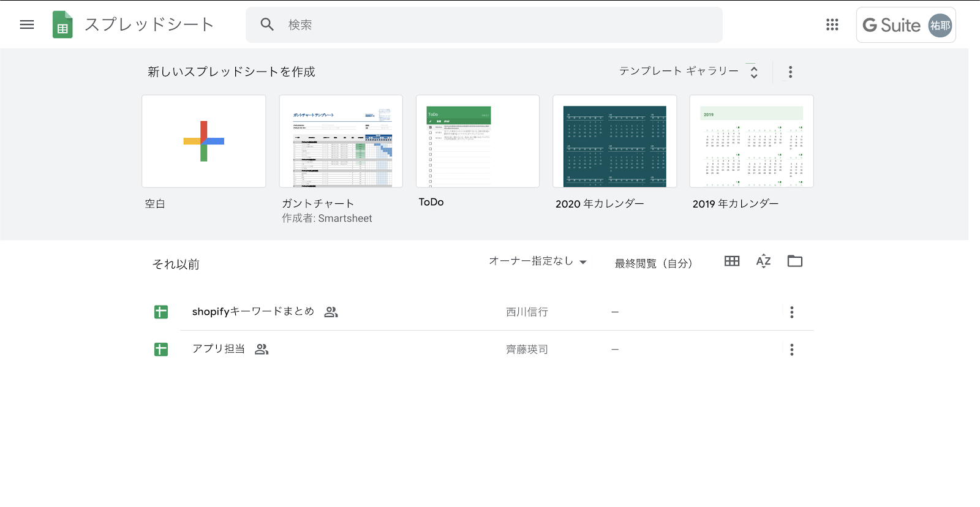980x507 pixels.
Task: Click the ToDo label text
Action: 431,202
